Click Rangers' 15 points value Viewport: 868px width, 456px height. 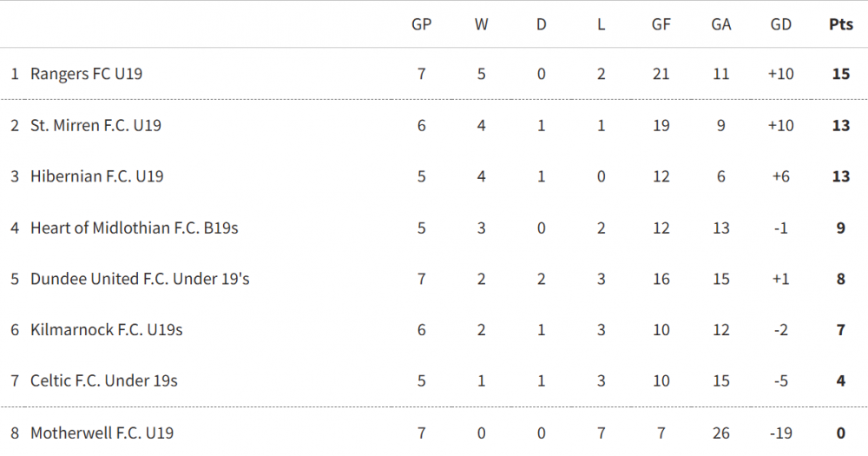coord(840,74)
